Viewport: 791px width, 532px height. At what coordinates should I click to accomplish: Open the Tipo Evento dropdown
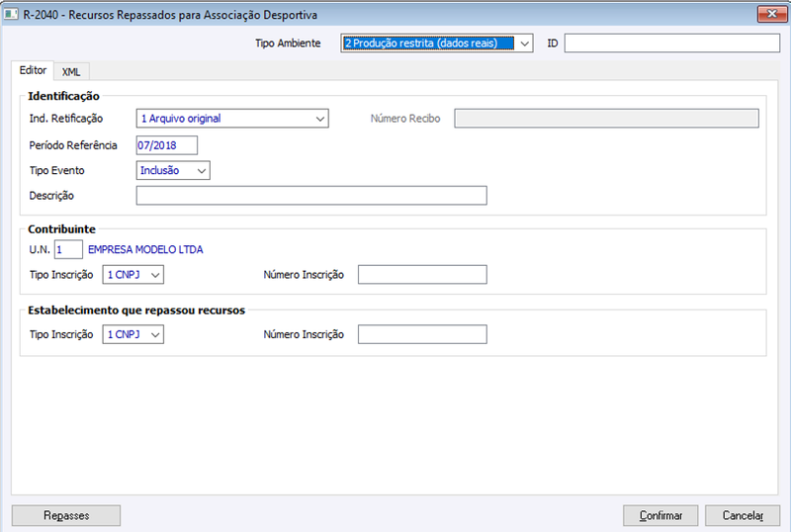tap(173, 171)
